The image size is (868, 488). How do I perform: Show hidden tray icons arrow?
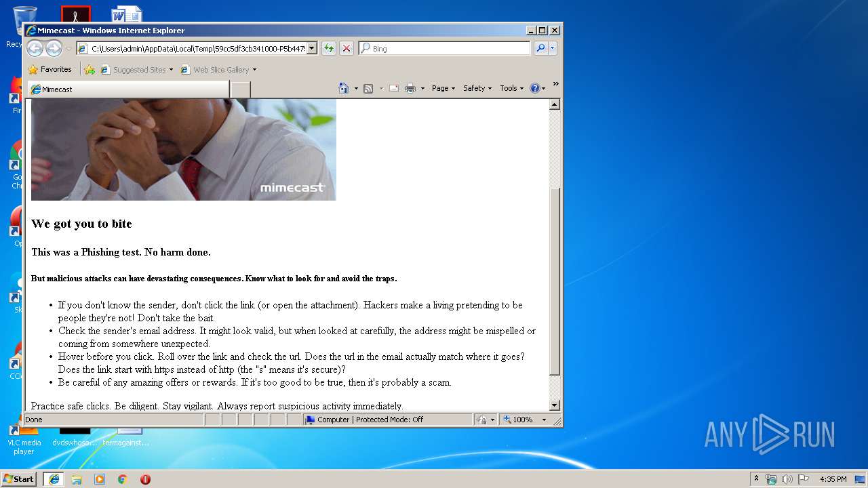(757, 479)
